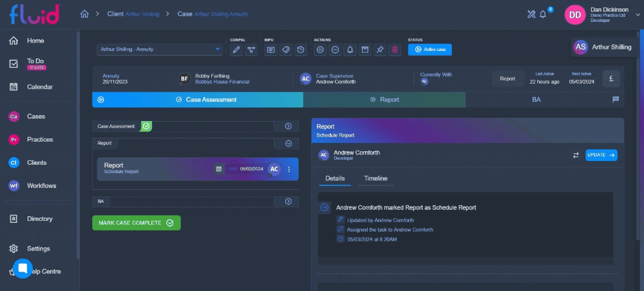Open the Arthur Shilling - Annuity case dropdown
This screenshot has width=644, height=291.
tap(160, 50)
